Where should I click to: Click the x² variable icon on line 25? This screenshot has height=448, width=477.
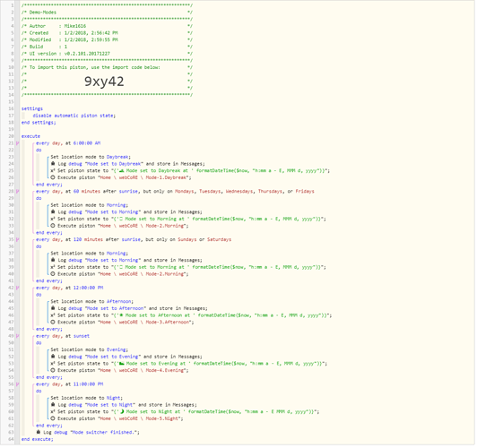coord(53,171)
